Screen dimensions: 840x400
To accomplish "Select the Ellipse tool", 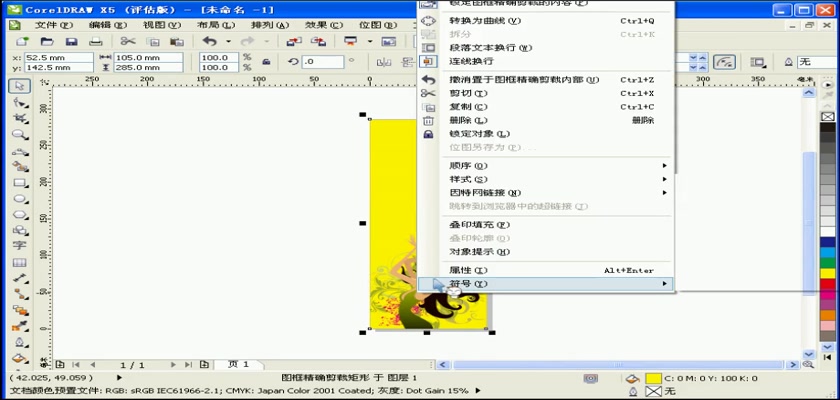I will 20,199.
